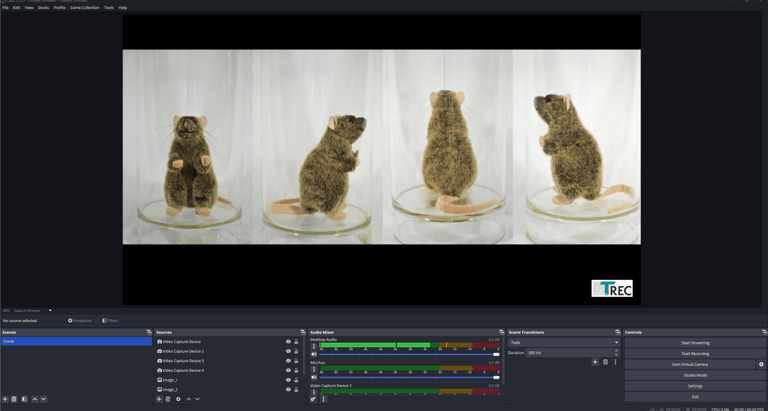
Task: Hide Image_2 source with eye icon
Action: tap(288, 389)
